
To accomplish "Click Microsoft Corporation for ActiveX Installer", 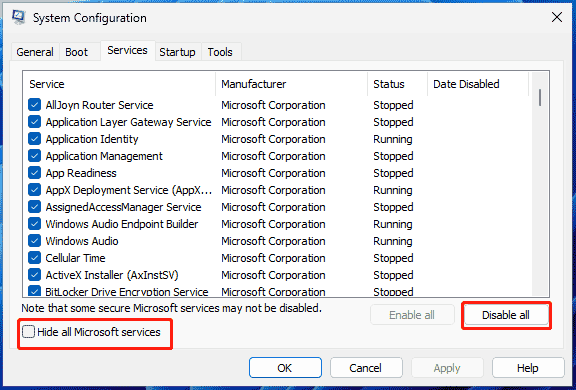I will (273, 275).
